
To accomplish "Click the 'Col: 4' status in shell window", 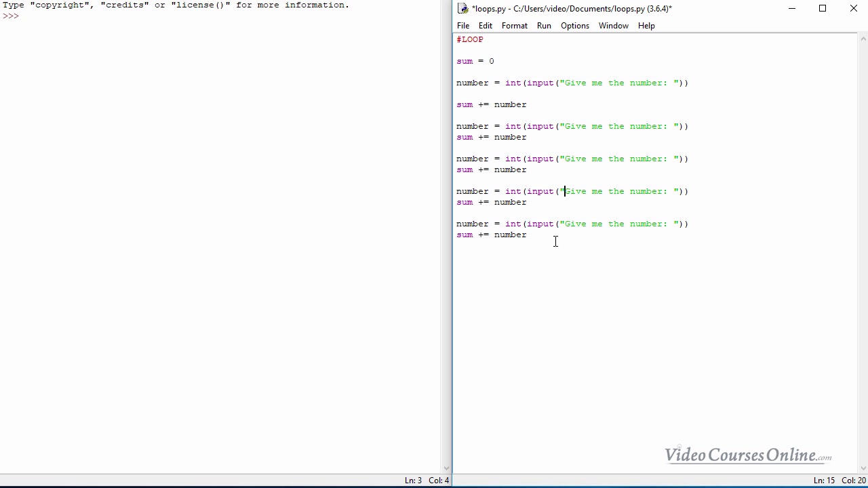I will click(x=439, y=481).
